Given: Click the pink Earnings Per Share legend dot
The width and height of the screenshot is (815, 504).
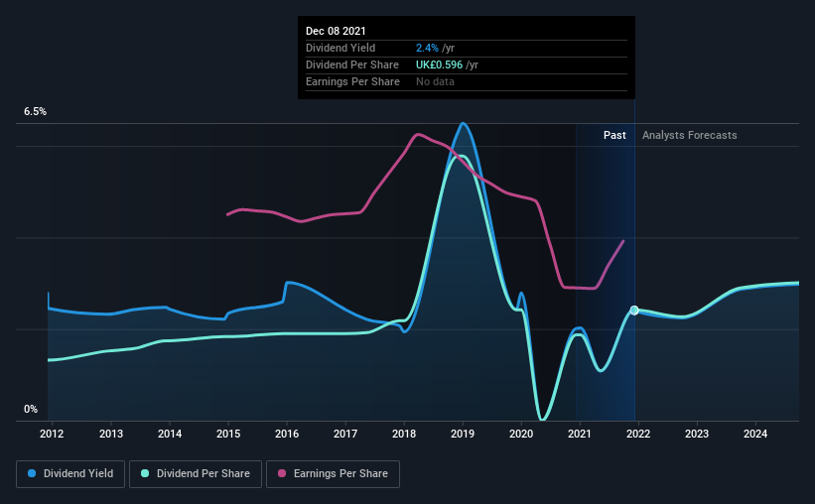Looking at the screenshot, I should [x=282, y=473].
